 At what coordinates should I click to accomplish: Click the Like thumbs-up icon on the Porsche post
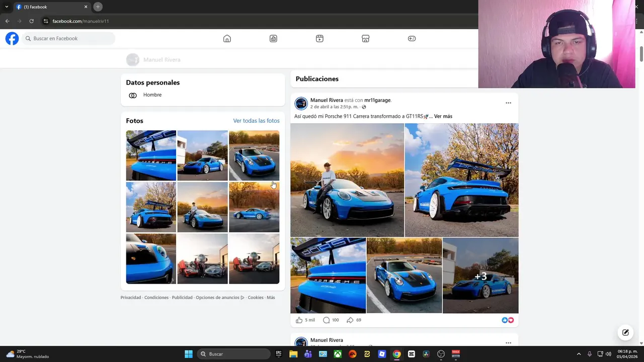(299, 320)
